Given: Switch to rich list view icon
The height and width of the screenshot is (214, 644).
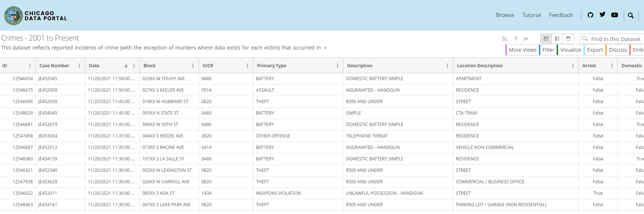Looking at the screenshot, I should click(x=557, y=38).
